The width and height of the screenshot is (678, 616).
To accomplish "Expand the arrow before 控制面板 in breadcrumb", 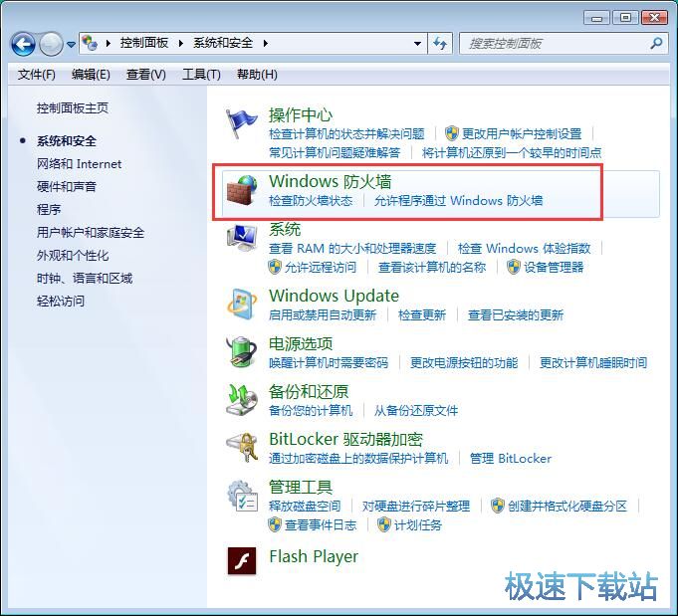I will tap(109, 43).
